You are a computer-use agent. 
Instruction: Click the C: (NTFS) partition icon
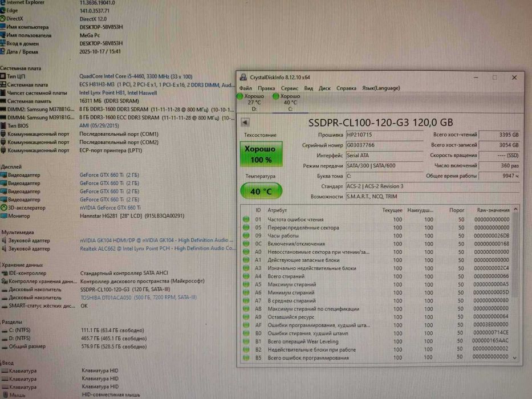click(5, 330)
